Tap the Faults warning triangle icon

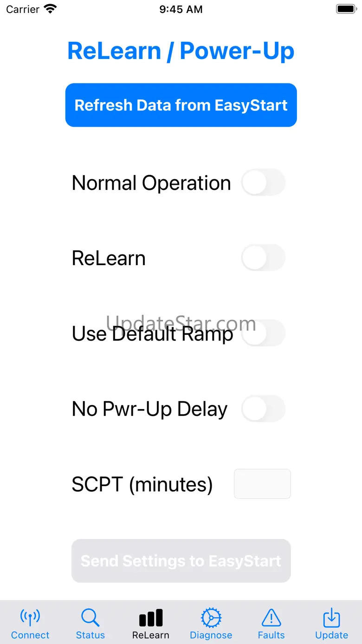coord(271,618)
